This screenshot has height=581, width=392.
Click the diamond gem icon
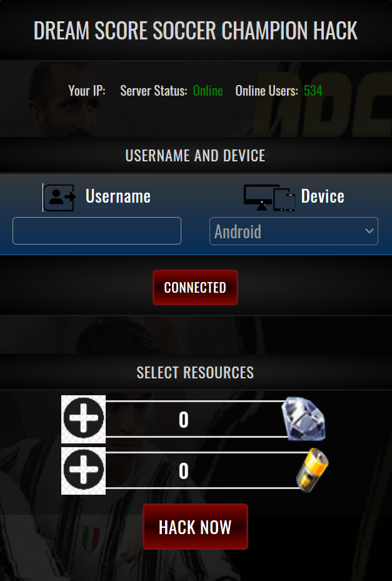click(x=303, y=418)
